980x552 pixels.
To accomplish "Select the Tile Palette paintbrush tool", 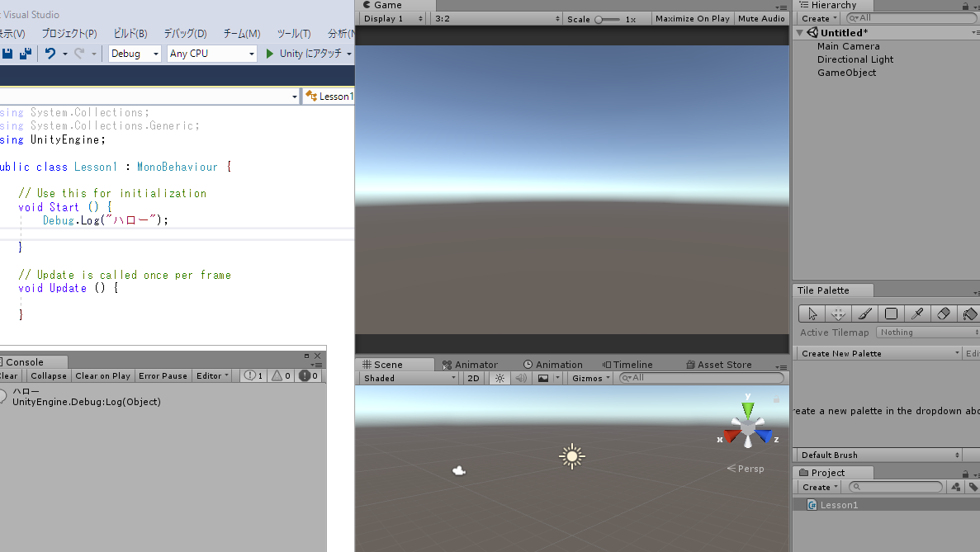I will coord(864,314).
